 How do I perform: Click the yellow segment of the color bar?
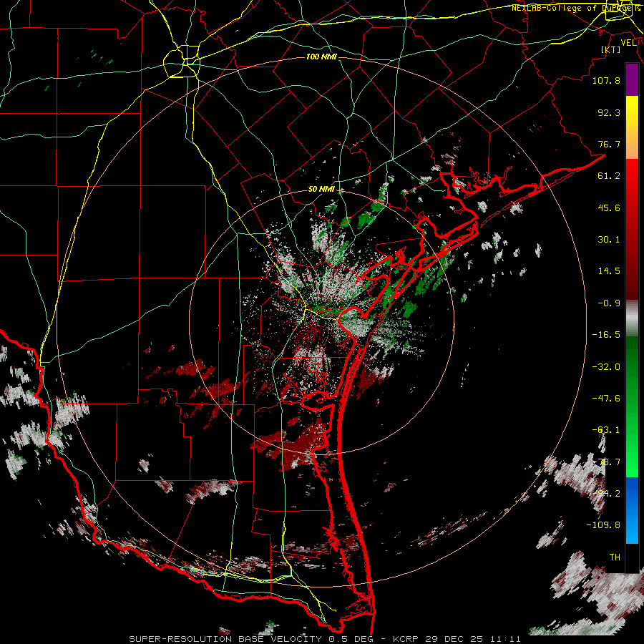(632, 112)
